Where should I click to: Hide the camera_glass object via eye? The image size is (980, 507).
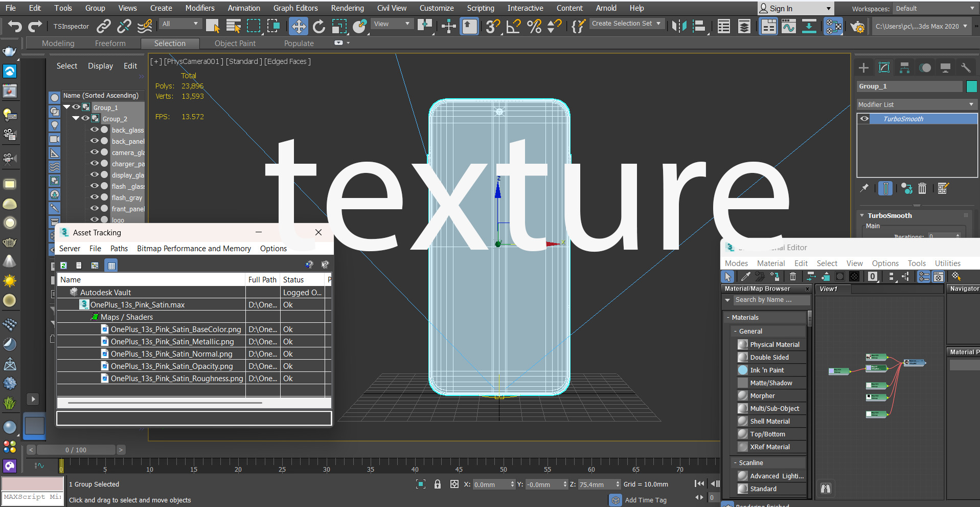(95, 152)
